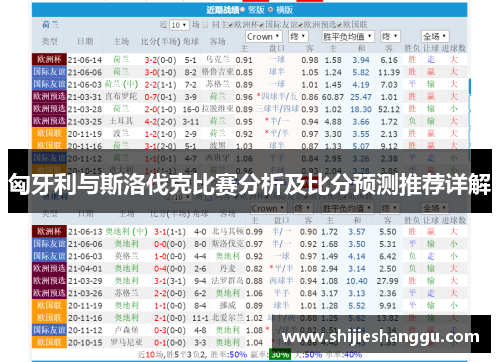
Task: Untick the 欧洲预选 filter checkbox for 荷兰
Action: (300, 25)
